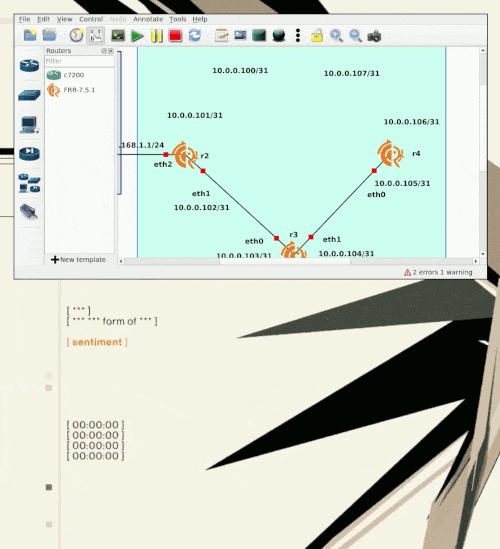
Task: Browse switches in device sidebar
Action: (x=29, y=95)
